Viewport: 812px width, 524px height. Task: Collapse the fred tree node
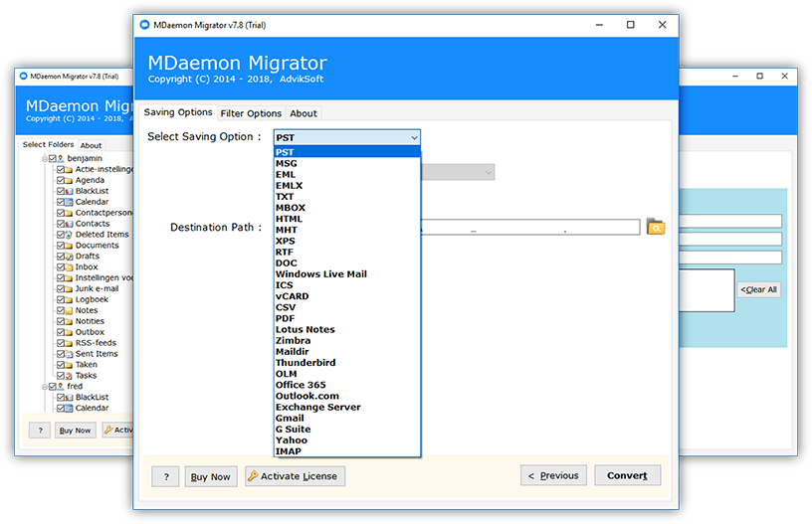(x=45, y=387)
